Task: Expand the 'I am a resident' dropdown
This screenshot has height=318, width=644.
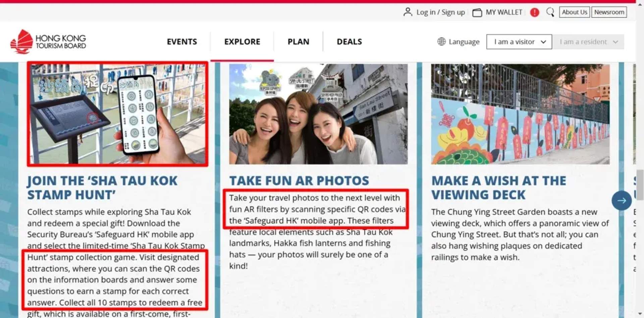Action: click(x=588, y=42)
